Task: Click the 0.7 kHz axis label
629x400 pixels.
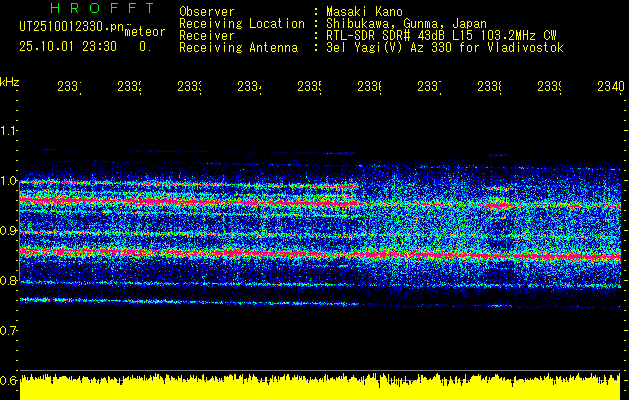Action: click(8, 331)
